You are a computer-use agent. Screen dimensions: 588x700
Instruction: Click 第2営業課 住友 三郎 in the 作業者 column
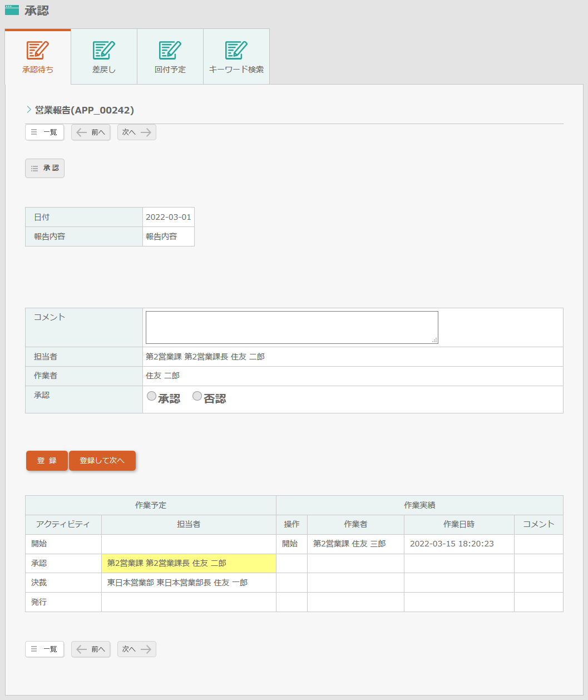pyautogui.click(x=349, y=544)
